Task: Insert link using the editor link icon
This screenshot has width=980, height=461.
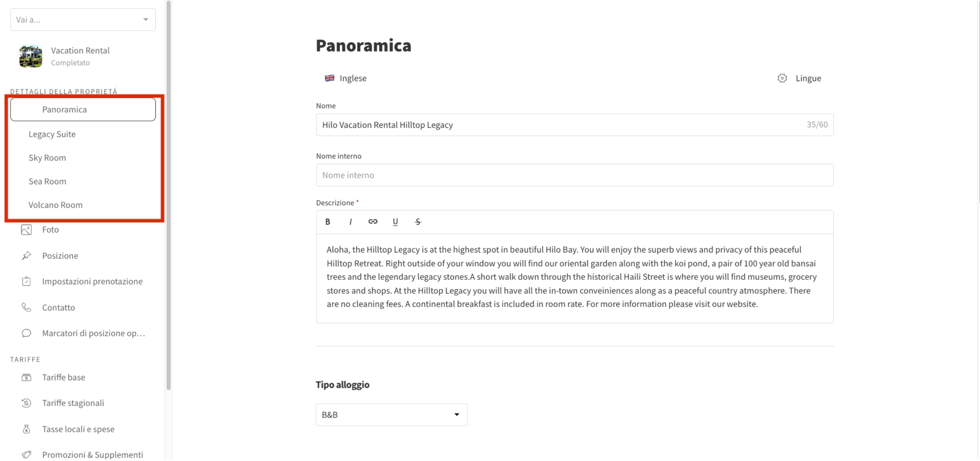Action: (373, 221)
